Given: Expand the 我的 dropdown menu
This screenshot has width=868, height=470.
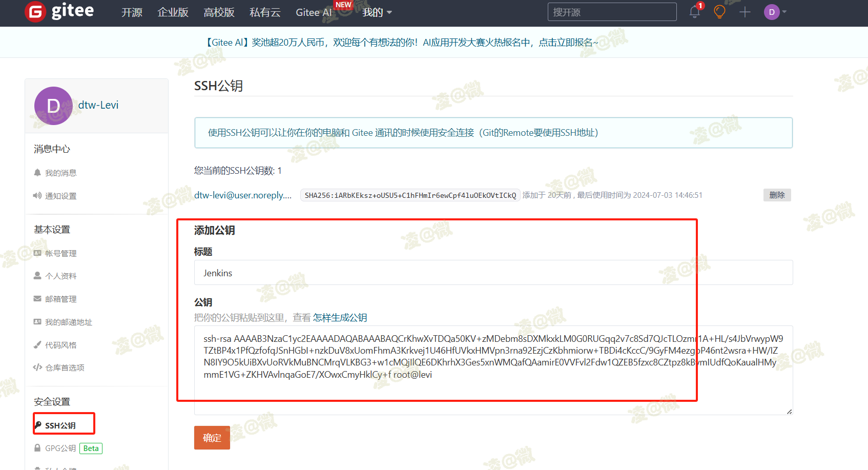Looking at the screenshot, I should (377, 12).
